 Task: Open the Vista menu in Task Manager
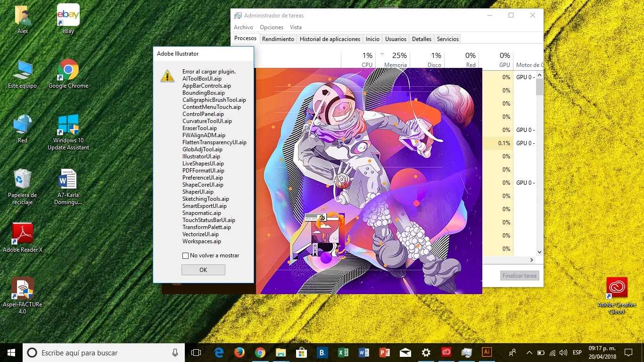click(296, 27)
